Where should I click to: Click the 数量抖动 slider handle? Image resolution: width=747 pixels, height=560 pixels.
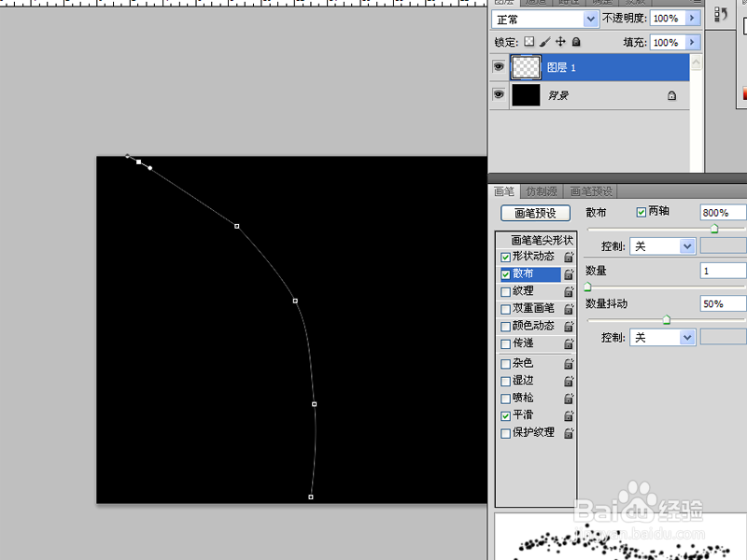click(667, 320)
